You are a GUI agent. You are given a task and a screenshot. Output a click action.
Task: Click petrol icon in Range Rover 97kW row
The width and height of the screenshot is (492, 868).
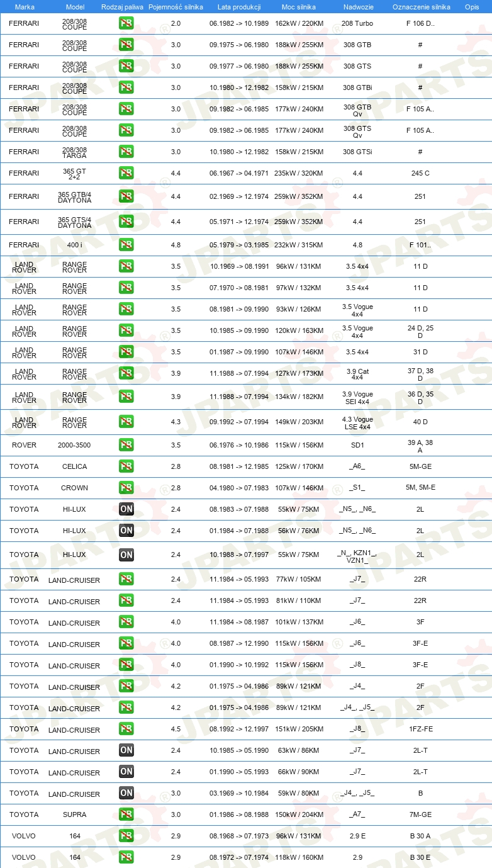[126, 288]
